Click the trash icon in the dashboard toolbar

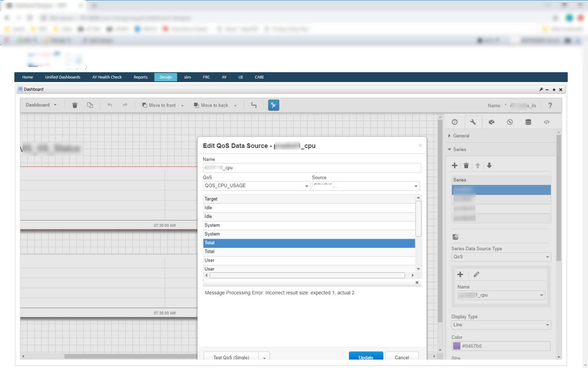[x=75, y=105]
